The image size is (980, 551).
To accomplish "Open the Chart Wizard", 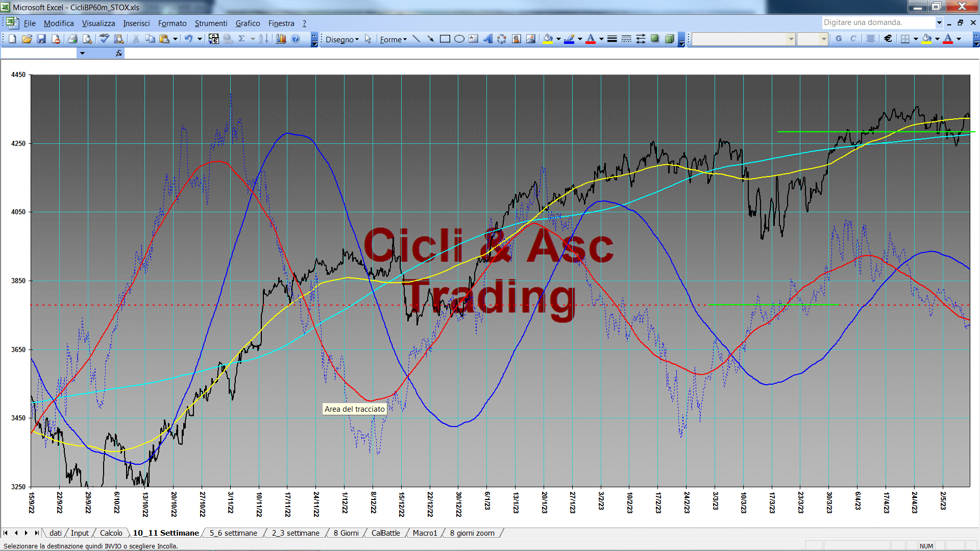I will tap(281, 39).
